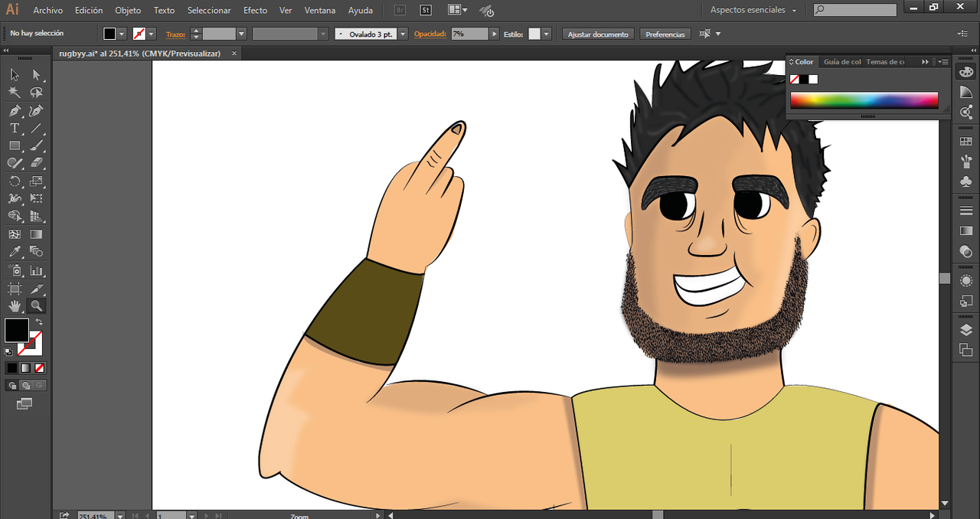Select the Hand tool
Image resolution: width=980 pixels, height=519 pixels.
click(15, 305)
